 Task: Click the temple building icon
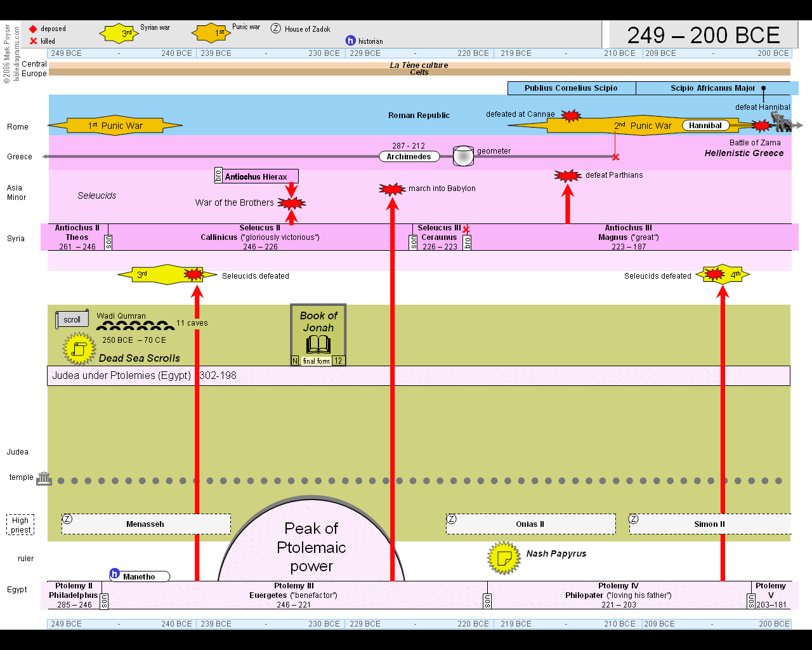[x=44, y=479]
